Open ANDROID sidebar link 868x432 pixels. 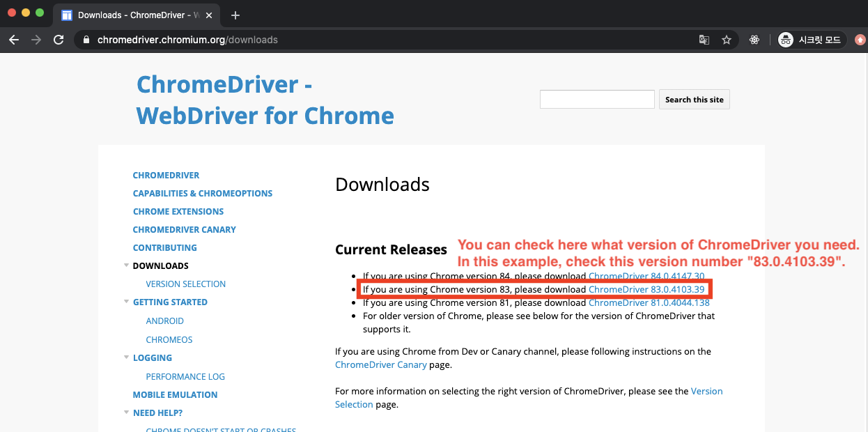165,321
